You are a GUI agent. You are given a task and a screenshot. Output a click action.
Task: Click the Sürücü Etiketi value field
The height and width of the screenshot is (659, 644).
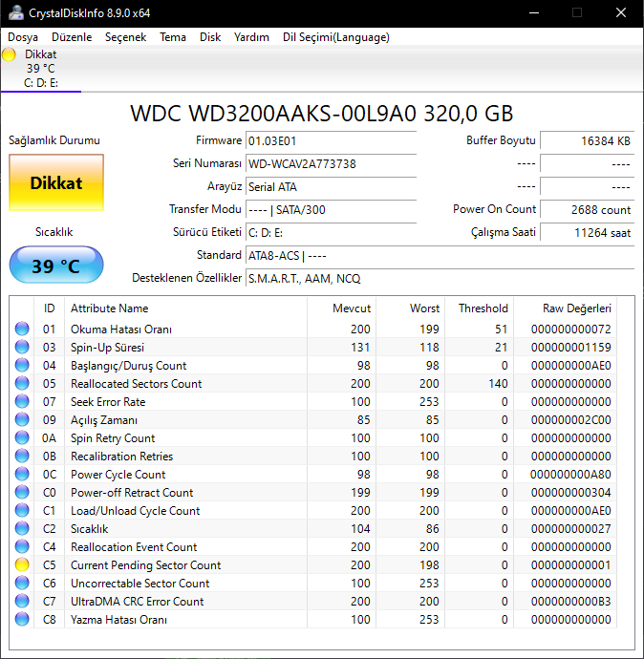[331, 232]
